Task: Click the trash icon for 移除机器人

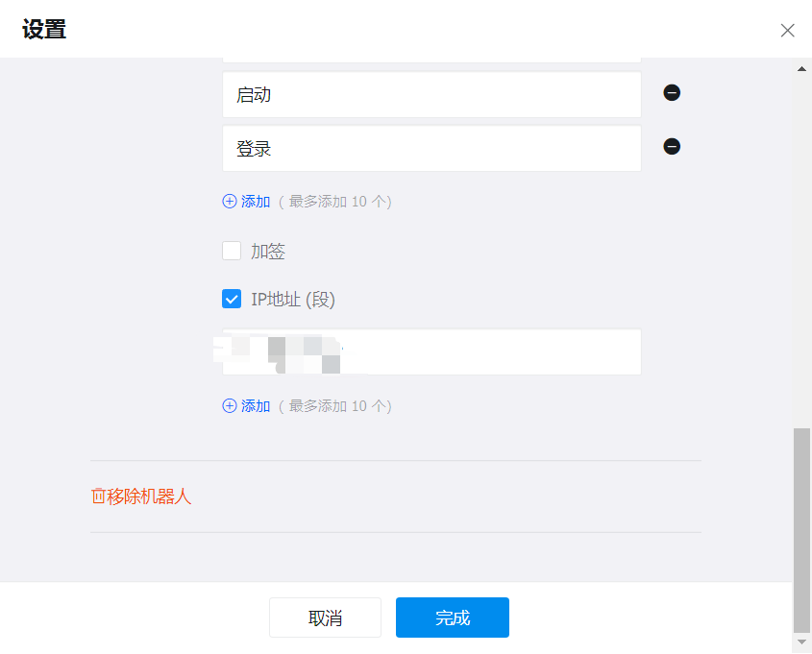Action: point(98,497)
